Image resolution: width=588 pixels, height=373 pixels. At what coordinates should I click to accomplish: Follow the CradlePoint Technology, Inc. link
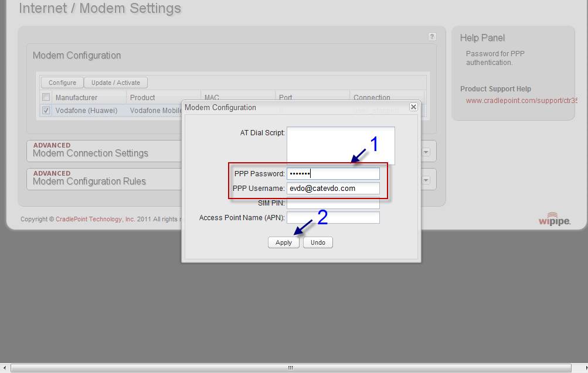pos(95,219)
